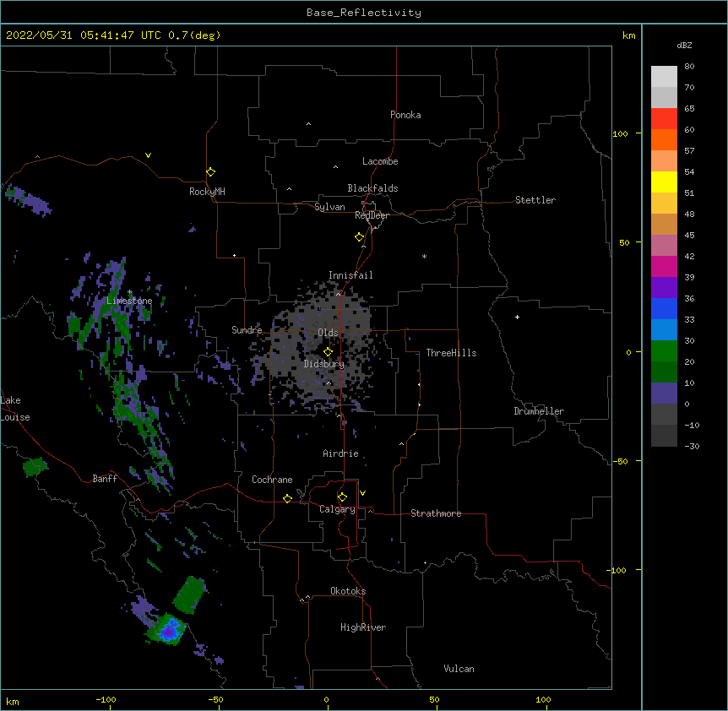
Task: Click the yellow diamond marker near RockyMH
Action: [210, 172]
